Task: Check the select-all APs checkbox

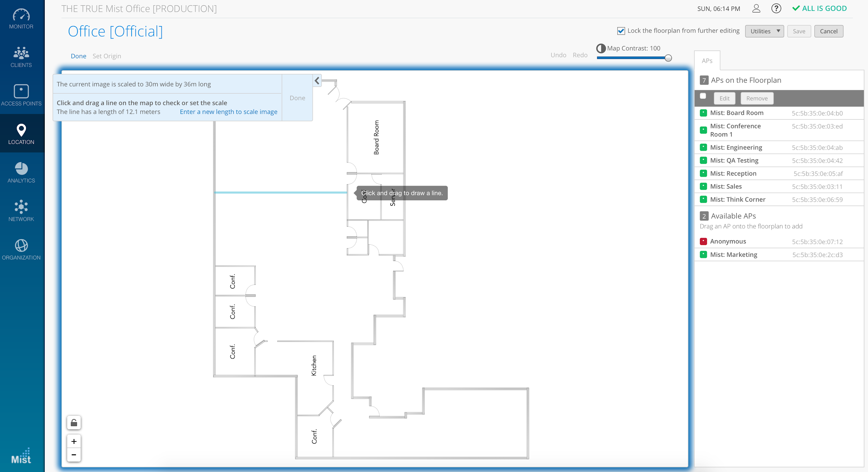Action: (x=703, y=96)
